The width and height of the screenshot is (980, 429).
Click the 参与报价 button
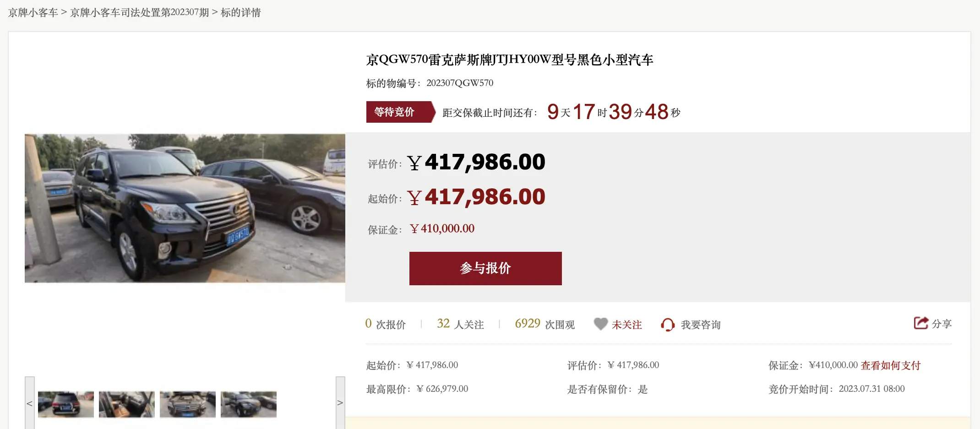pos(485,268)
